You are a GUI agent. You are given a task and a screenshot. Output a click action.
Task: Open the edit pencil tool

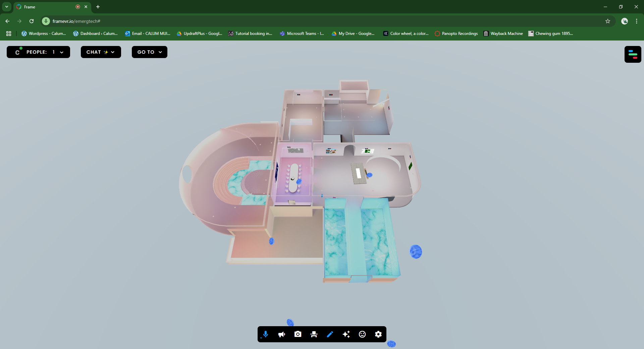[330, 334]
